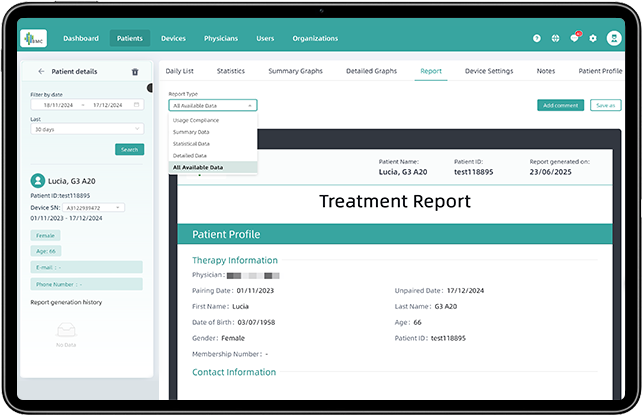
Task: Click the trash icon to delete patient
Action: (x=135, y=72)
